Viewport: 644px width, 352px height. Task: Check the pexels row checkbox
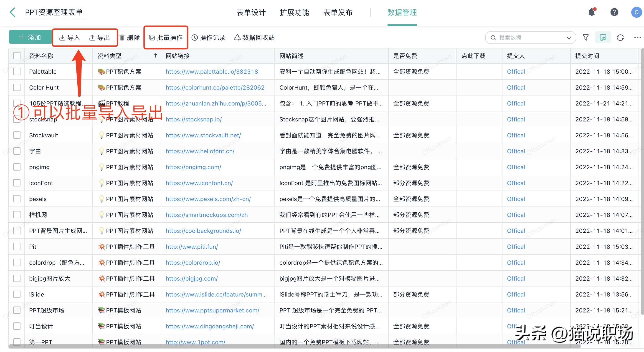click(x=17, y=199)
